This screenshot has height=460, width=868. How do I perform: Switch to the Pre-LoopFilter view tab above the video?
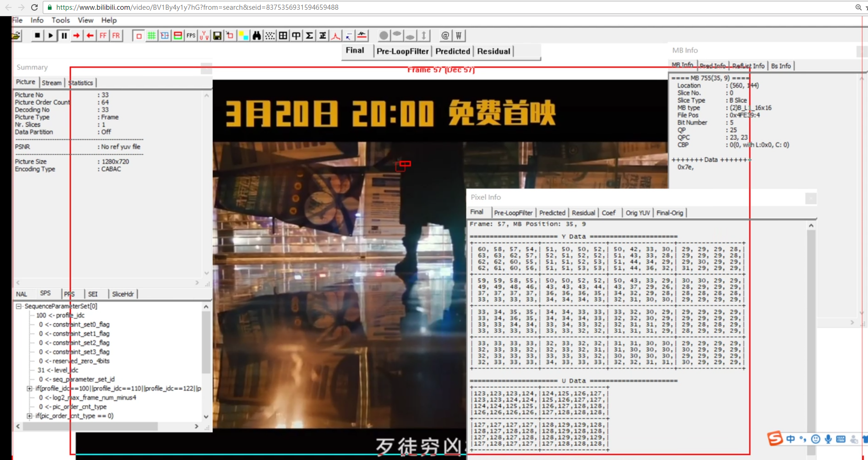[x=403, y=51]
